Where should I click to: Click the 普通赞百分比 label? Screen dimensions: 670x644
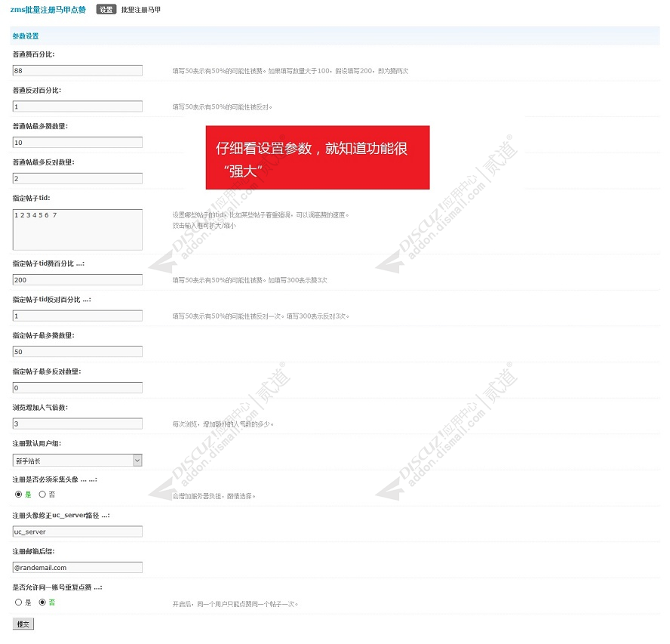[x=33, y=54]
